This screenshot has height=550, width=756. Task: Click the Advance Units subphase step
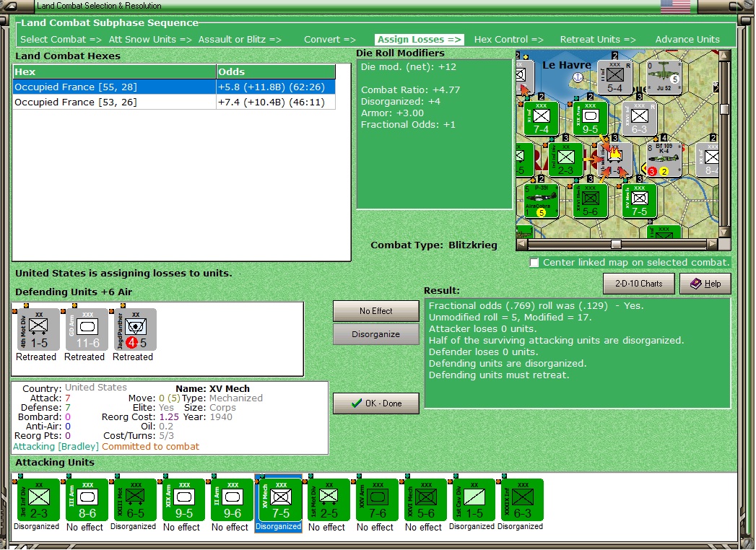pos(687,40)
